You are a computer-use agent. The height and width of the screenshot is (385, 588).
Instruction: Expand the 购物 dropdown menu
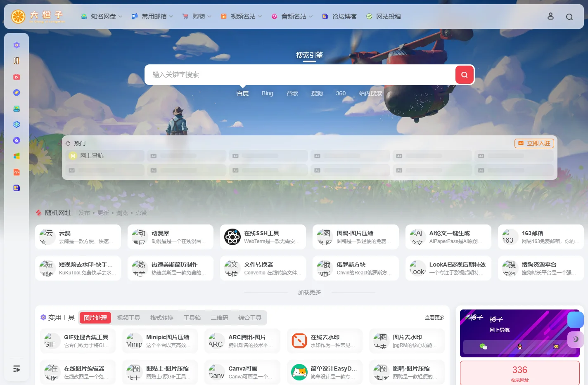point(197,17)
